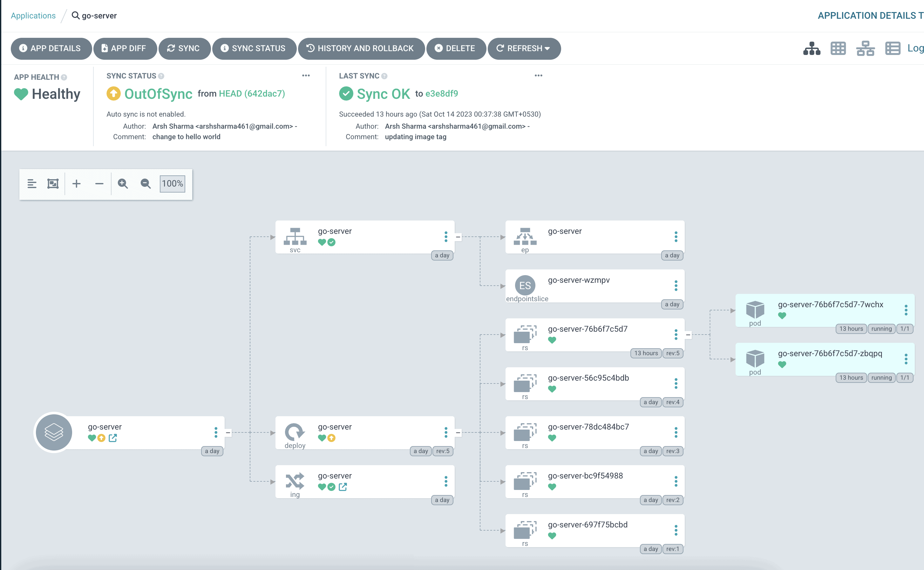The image size is (924, 570).
Task: Expand the LAST SYNC overflow menu
Action: coord(539,75)
